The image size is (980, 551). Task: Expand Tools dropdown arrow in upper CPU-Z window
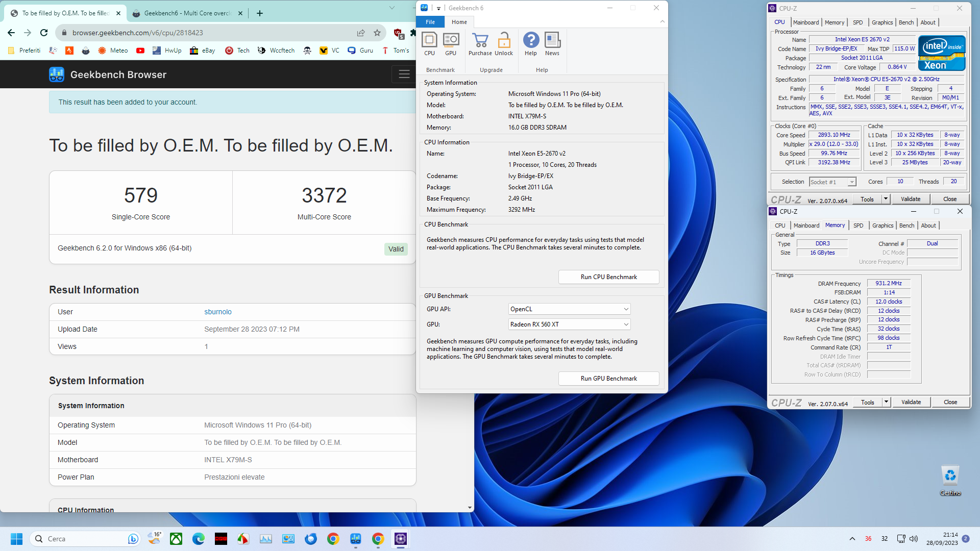point(886,199)
